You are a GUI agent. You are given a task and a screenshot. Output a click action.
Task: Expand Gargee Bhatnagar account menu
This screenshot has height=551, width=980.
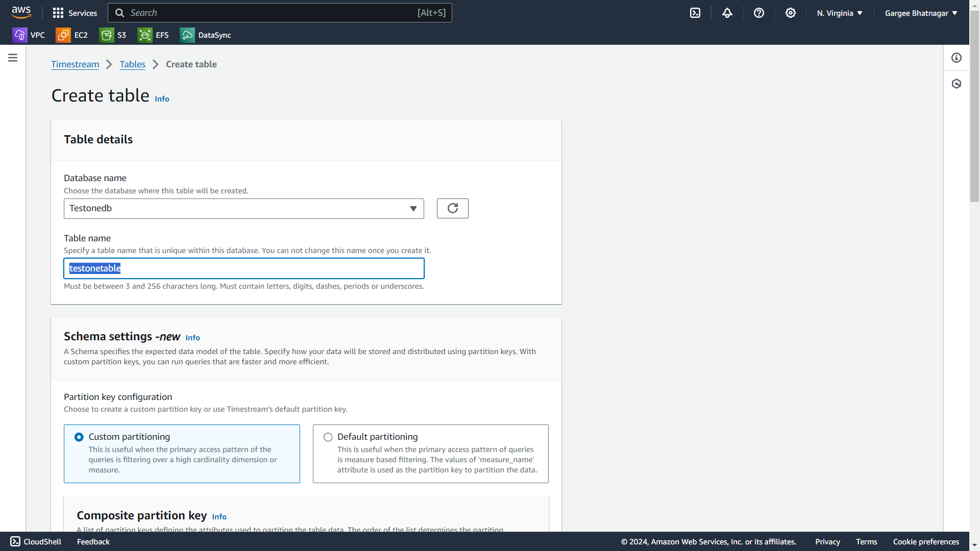click(920, 13)
